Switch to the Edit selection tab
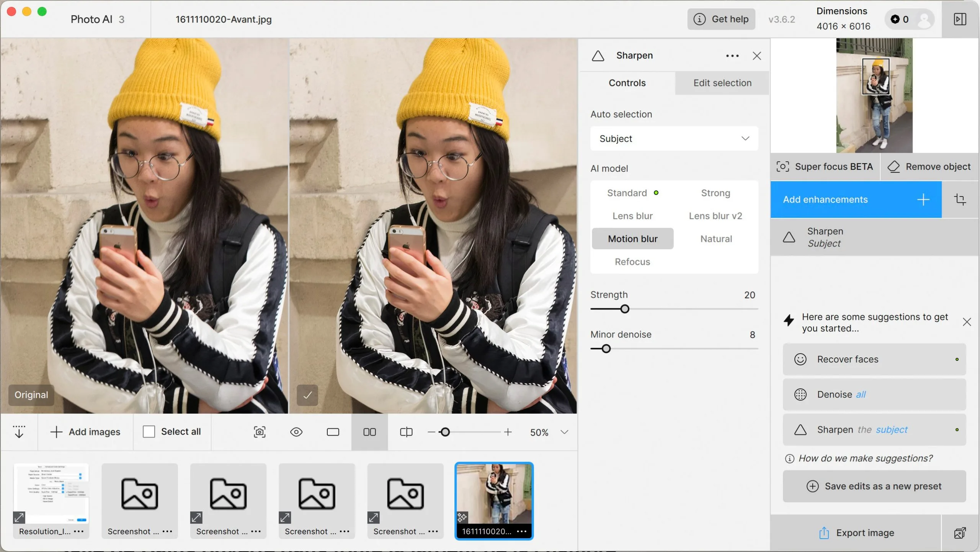 tap(722, 83)
